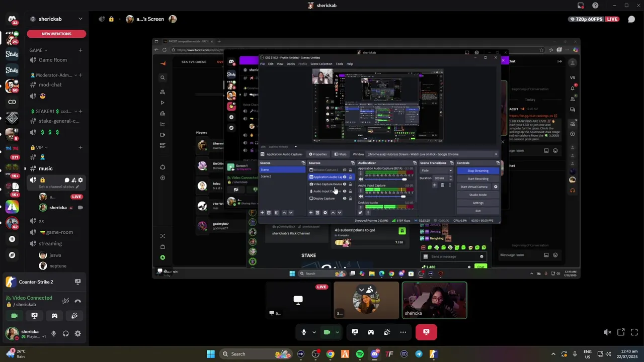Open the rainbow A server icon
This screenshot has height=362, width=644.
click(x=12, y=207)
